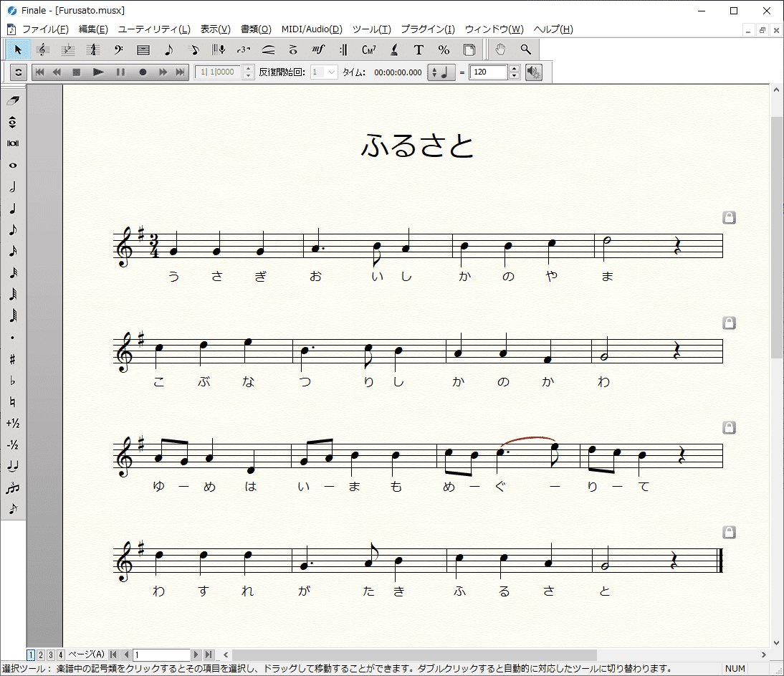Image resolution: width=784 pixels, height=676 pixels.
Task: Select the Hand Grabber tool
Action: (500, 49)
